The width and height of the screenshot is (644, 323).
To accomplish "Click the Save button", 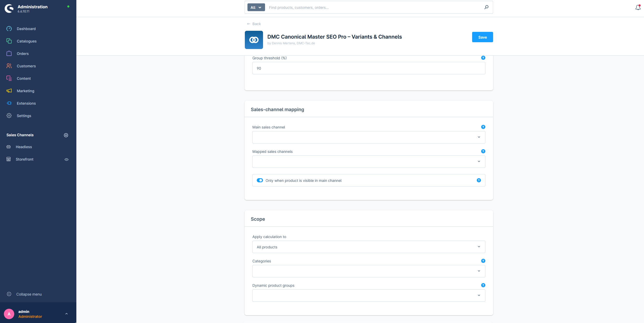I will 482,37.
